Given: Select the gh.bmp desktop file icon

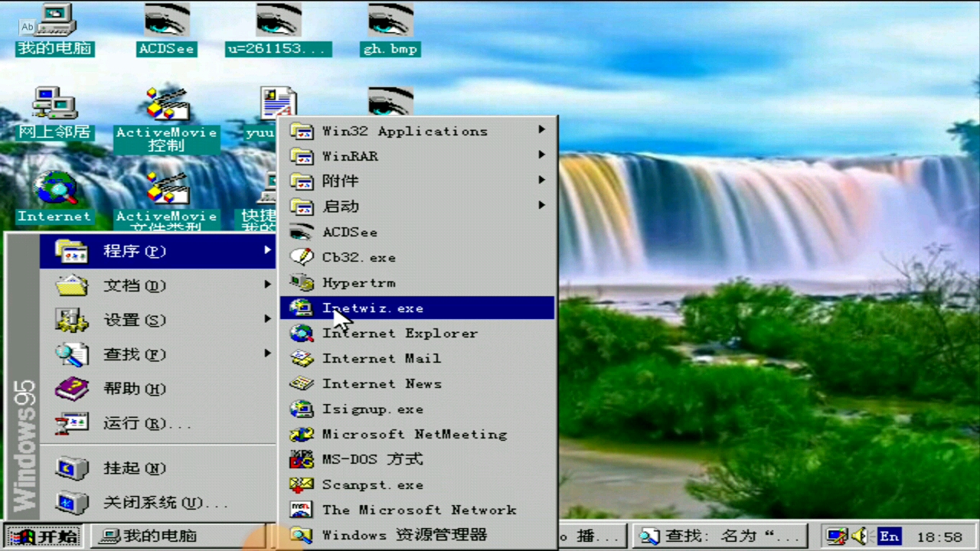Looking at the screenshot, I should point(390,29).
